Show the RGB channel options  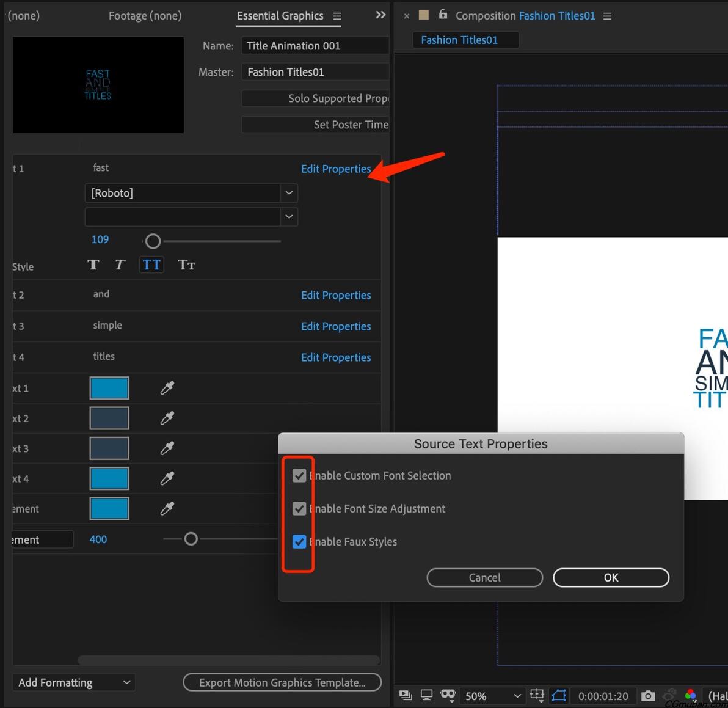[x=690, y=696]
